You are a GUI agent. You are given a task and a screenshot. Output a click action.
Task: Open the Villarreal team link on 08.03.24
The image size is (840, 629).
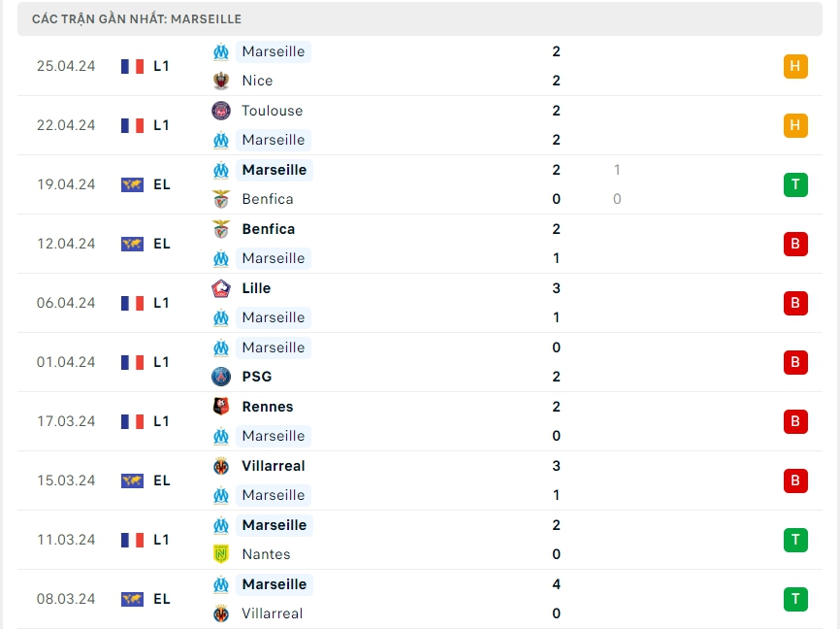[272, 613]
